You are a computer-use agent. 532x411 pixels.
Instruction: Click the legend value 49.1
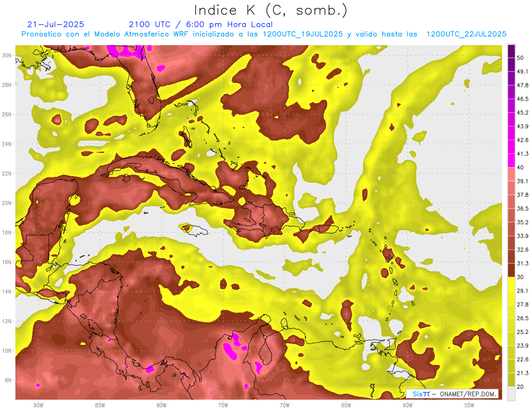pyautogui.click(x=523, y=71)
